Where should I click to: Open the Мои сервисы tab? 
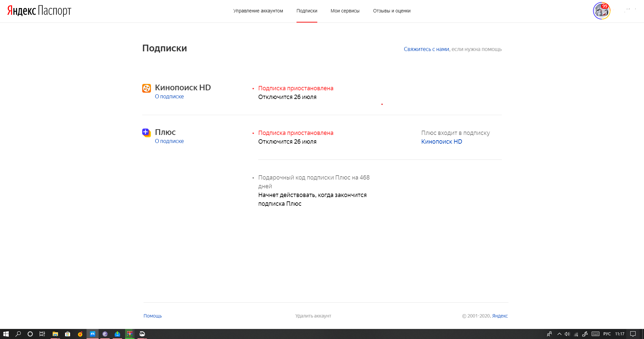[x=345, y=11]
